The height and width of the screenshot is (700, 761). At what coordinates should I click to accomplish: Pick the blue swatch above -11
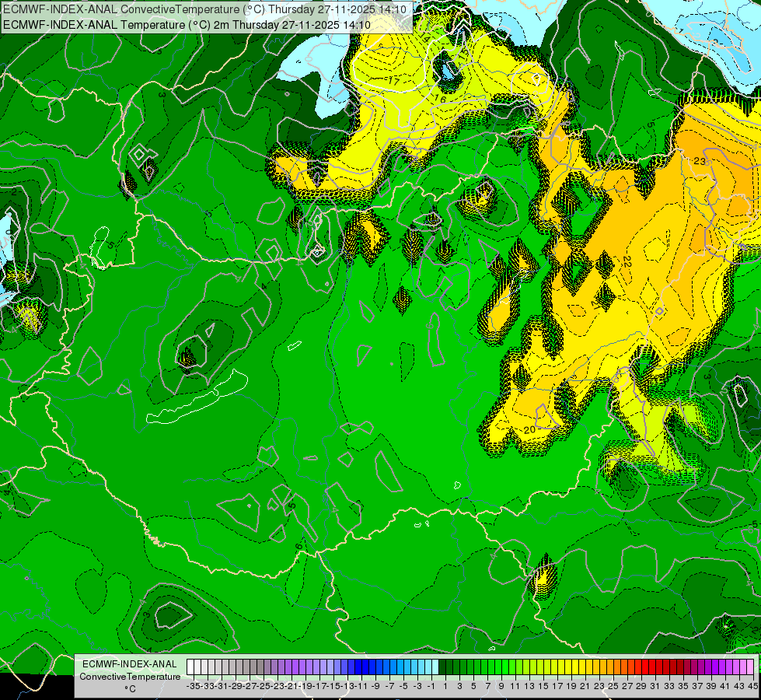[358, 667]
